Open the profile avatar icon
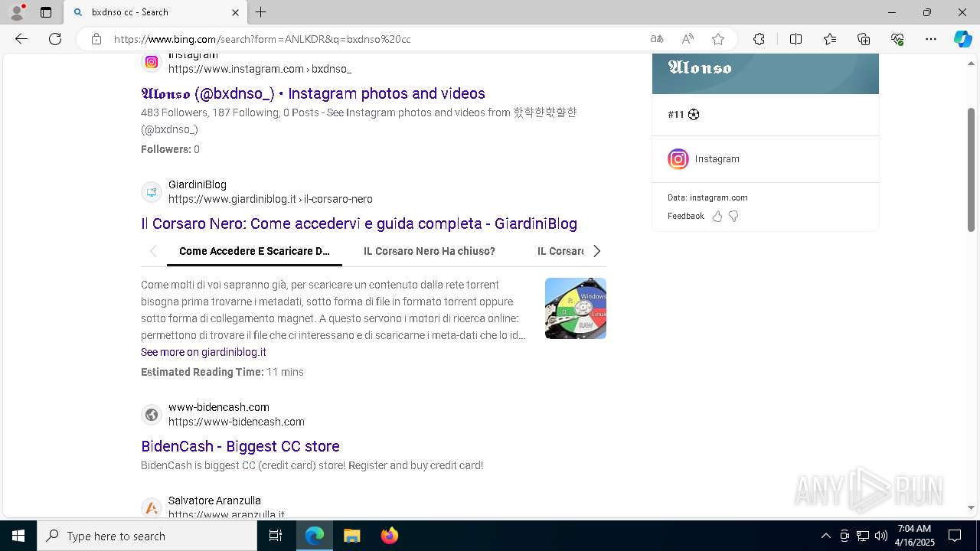Viewport: 980px width, 551px height. 17,11
